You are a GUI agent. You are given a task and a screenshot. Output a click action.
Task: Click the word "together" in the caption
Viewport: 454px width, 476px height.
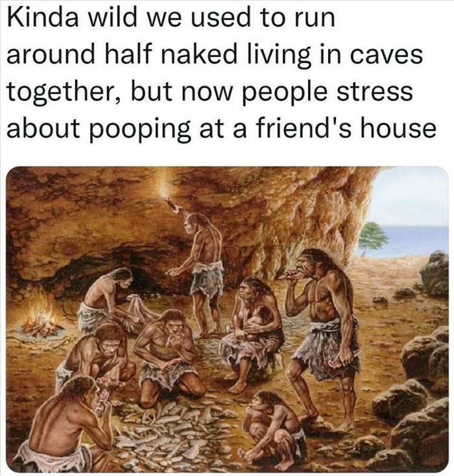(58, 91)
